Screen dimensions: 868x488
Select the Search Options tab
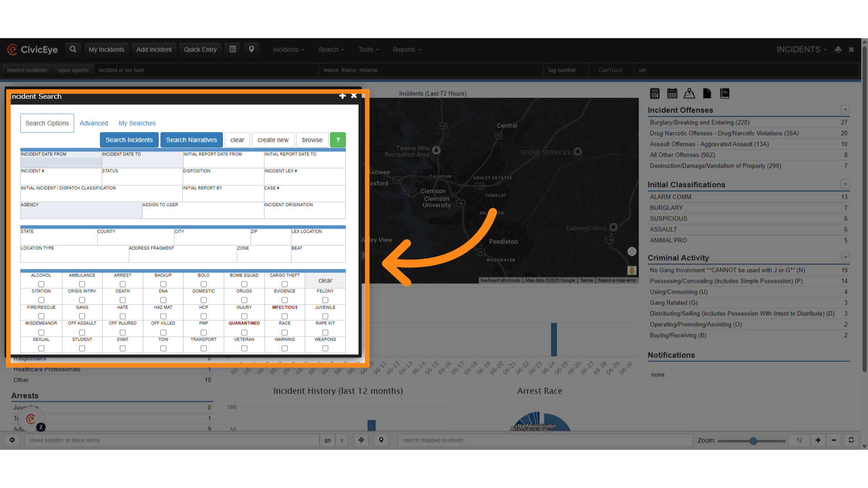click(47, 123)
